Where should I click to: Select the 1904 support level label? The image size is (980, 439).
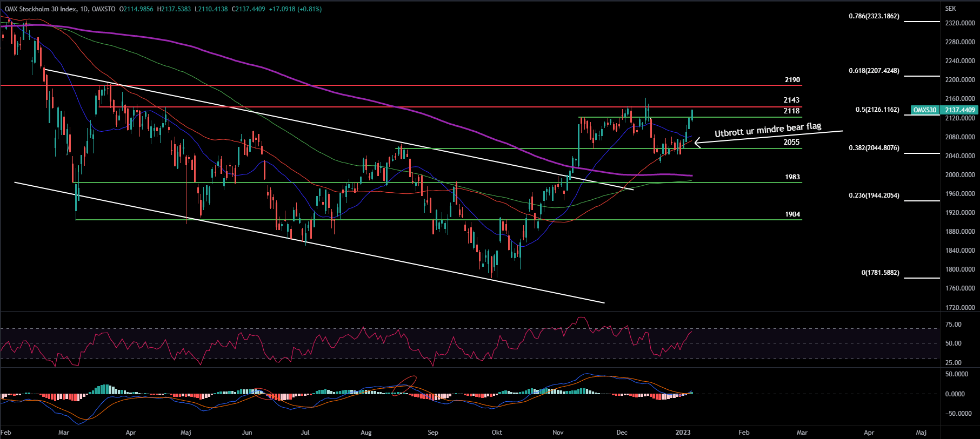point(792,214)
